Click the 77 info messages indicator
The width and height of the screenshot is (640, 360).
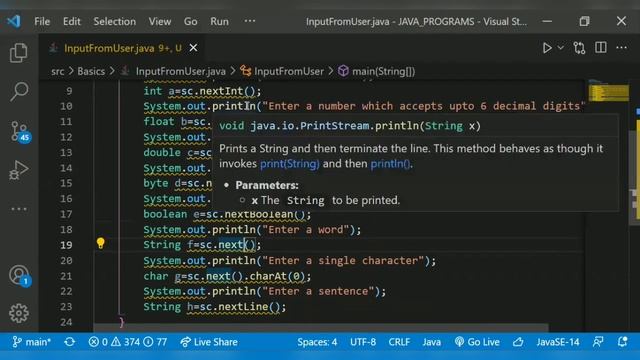pyautogui.click(x=156, y=342)
